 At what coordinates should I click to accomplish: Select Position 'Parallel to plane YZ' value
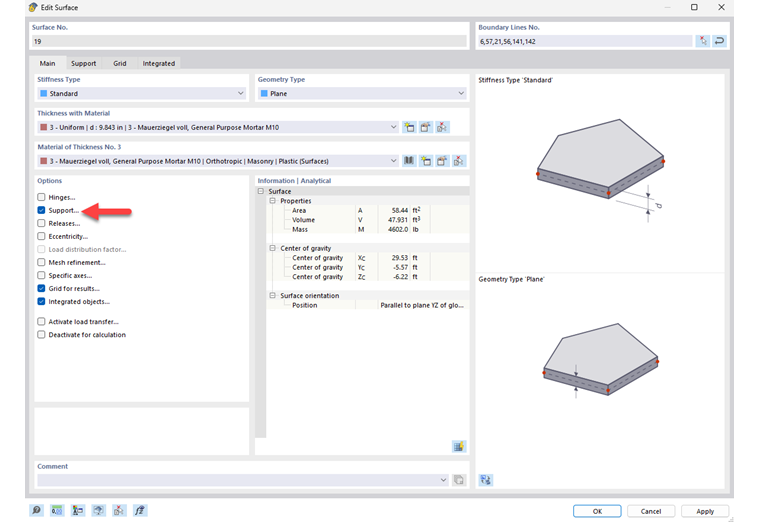[x=422, y=305]
